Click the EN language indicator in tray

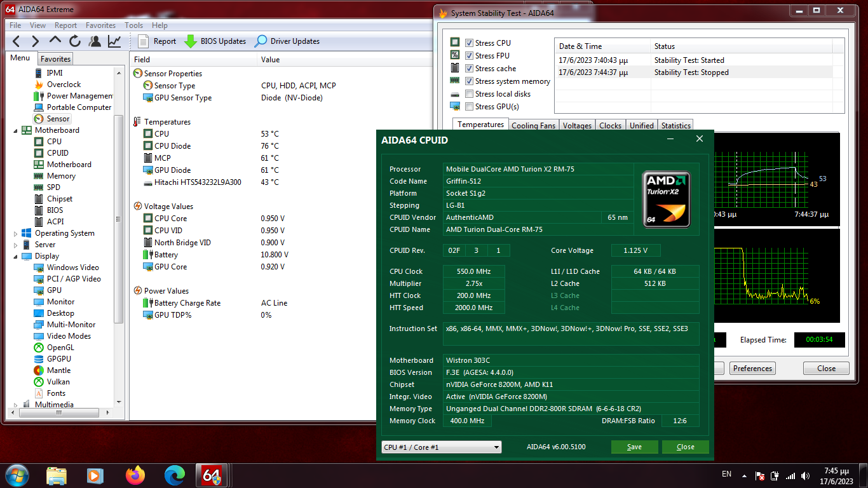pos(726,474)
